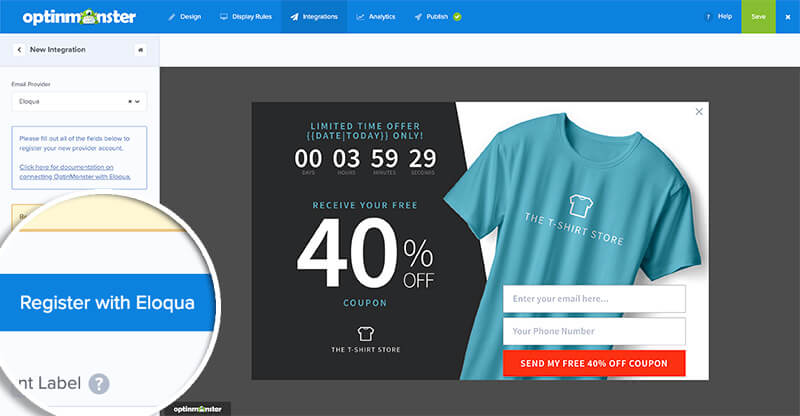Click the email address input field
This screenshot has width=800, height=416.
click(x=594, y=299)
